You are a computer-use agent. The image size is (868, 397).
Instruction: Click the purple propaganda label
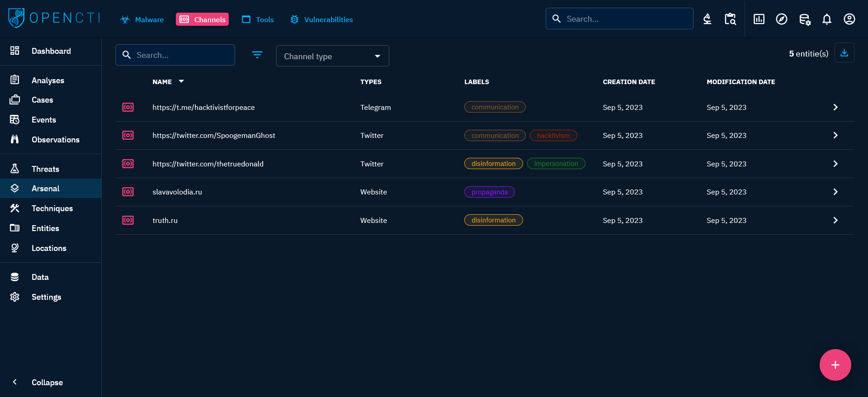[489, 192]
